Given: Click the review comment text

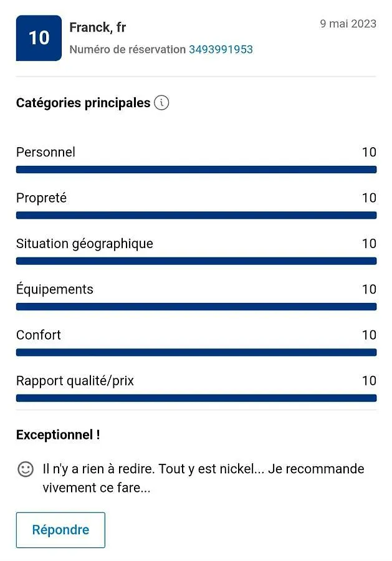Looking at the screenshot, I should [204, 478].
